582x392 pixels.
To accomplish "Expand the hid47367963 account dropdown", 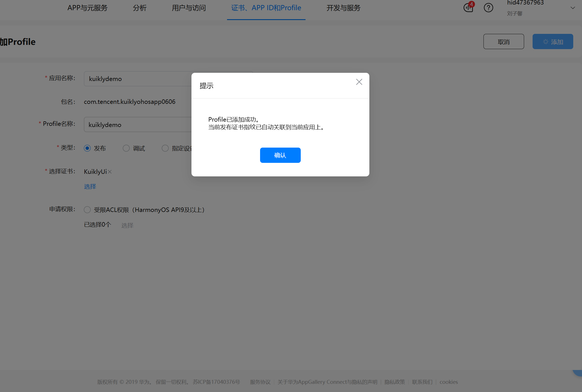I will point(573,8).
